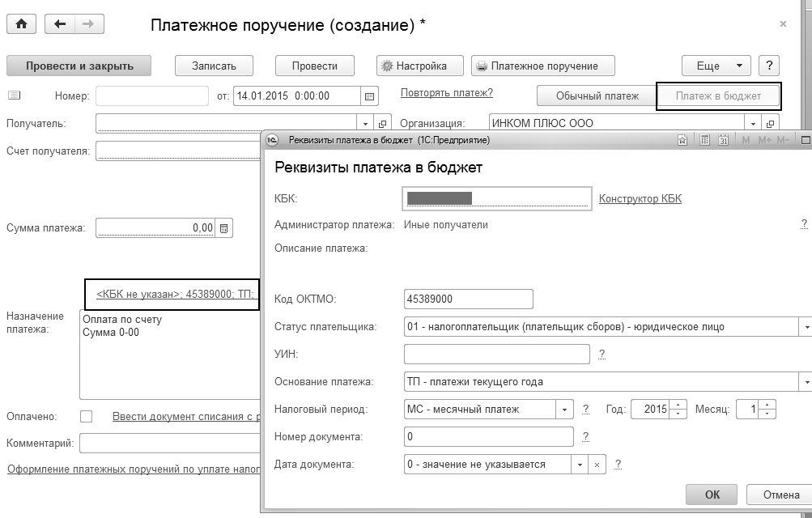The width and height of the screenshot is (812, 518).
Task: Select the Обычный платеж toggle button
Action: pyautogui.click(x=597, y=96)
